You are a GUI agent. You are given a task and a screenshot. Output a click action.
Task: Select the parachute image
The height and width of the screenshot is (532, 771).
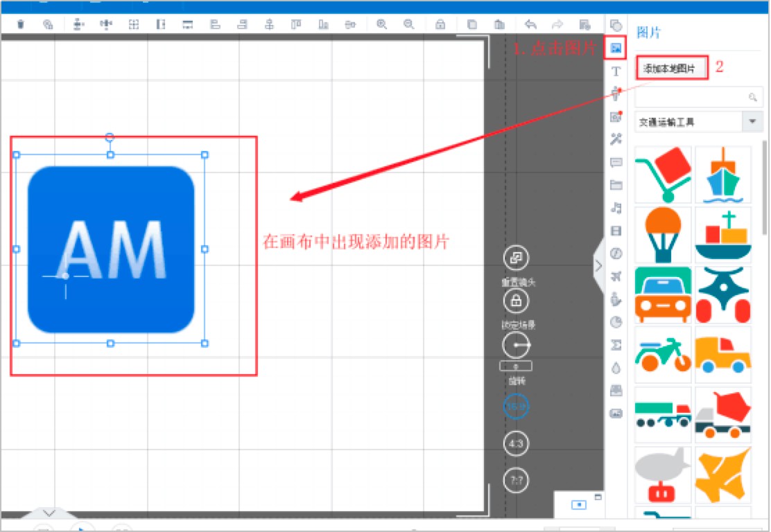(663, 235)
